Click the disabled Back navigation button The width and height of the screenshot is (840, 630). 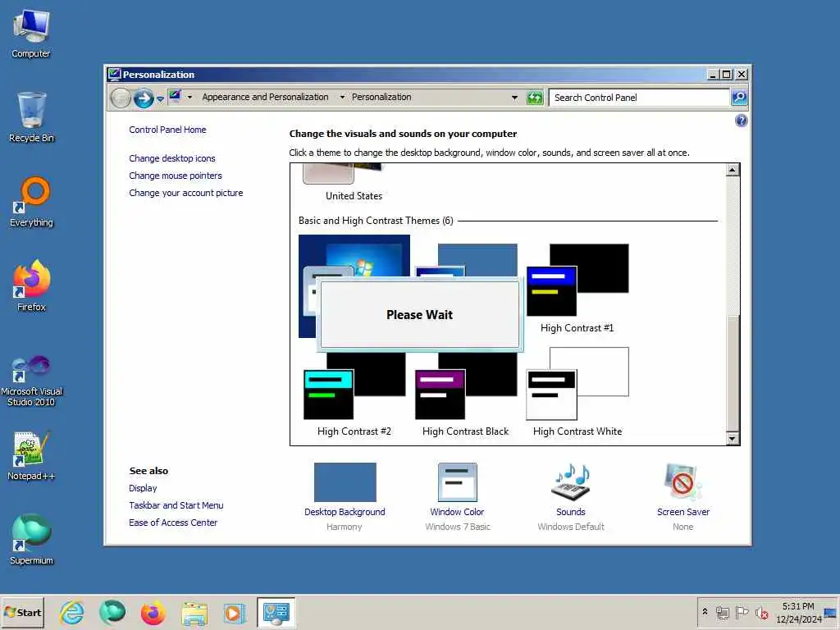point(121,98)
